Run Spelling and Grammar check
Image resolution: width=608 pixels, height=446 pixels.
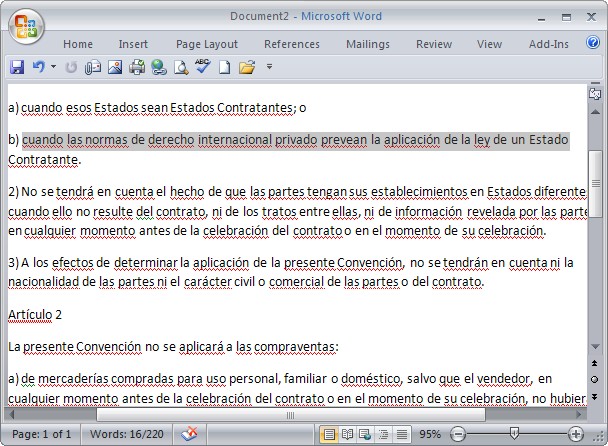[x=202, y=66]
